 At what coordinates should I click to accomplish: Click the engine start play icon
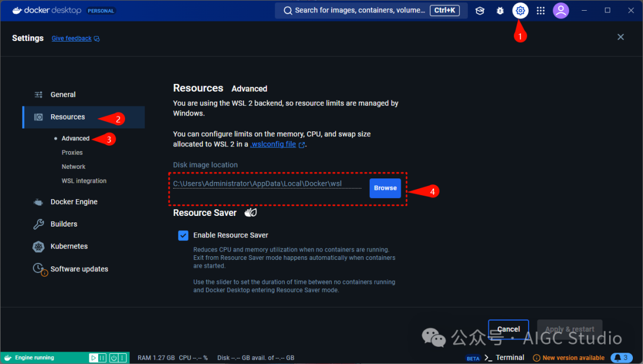(93, 358)
